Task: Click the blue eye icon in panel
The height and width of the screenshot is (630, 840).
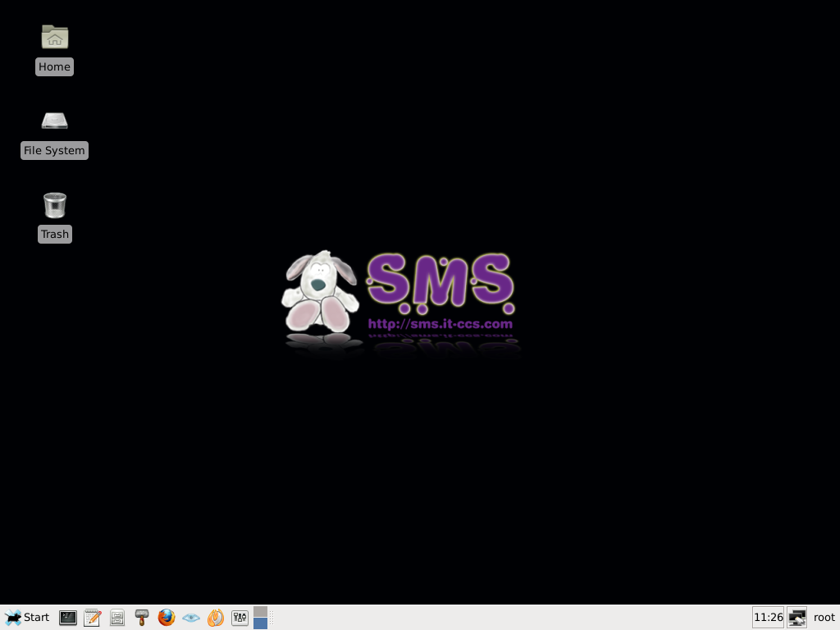Action: coord(191,618)
